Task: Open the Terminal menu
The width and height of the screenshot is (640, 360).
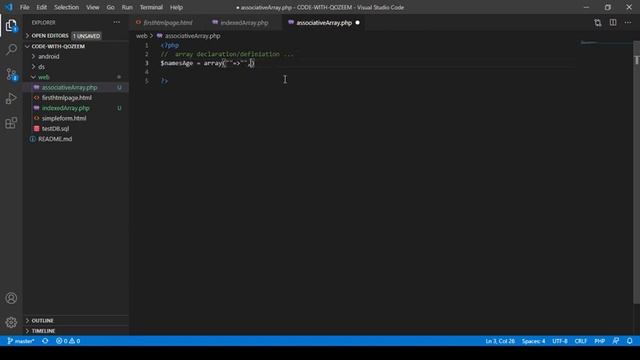Action: click(x=151, y=7)
